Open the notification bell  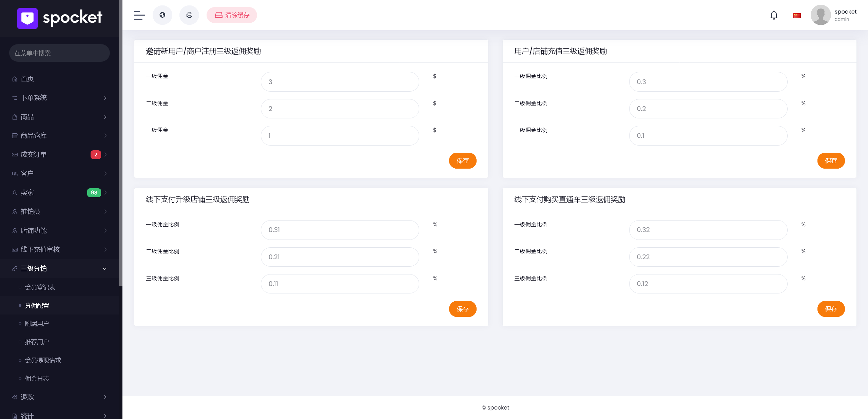pyautogui.click(x=774, y=15)
